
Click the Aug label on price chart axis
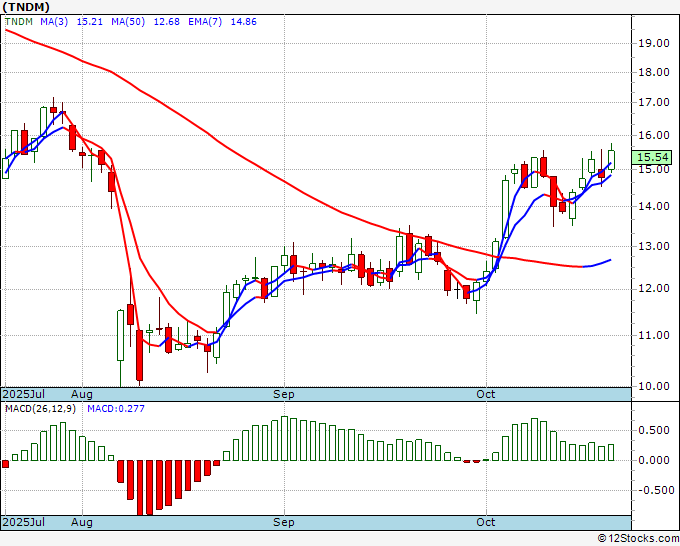82,394
